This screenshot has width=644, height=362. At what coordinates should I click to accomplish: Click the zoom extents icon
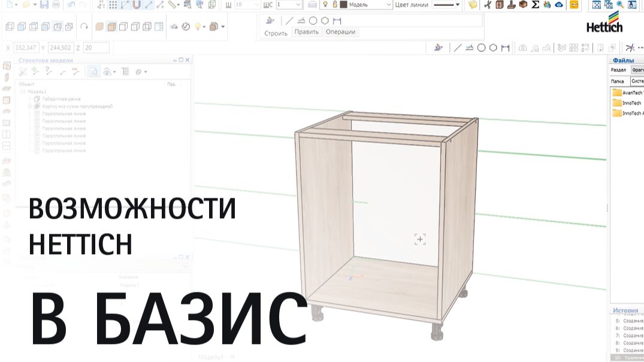[x=596, y=5]
